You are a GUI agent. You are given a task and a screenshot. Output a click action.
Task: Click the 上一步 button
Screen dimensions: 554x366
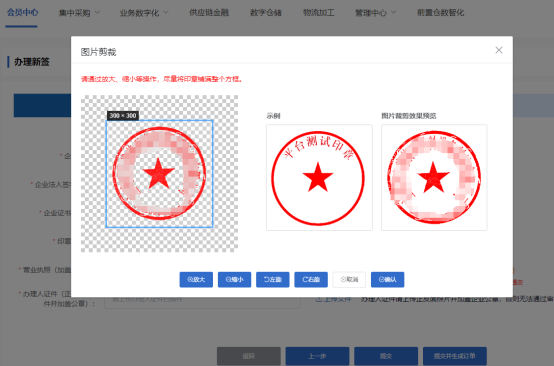[x=317, y=356]
